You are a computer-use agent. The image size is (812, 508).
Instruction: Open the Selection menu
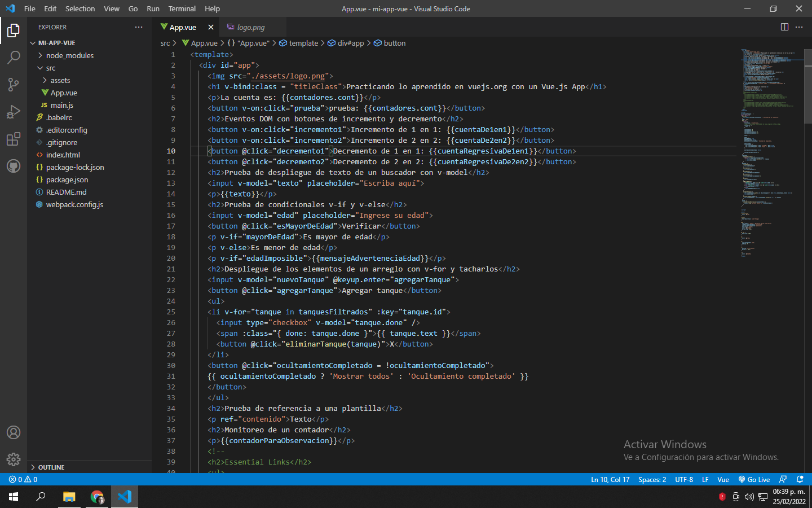click(x=80, y=8)
